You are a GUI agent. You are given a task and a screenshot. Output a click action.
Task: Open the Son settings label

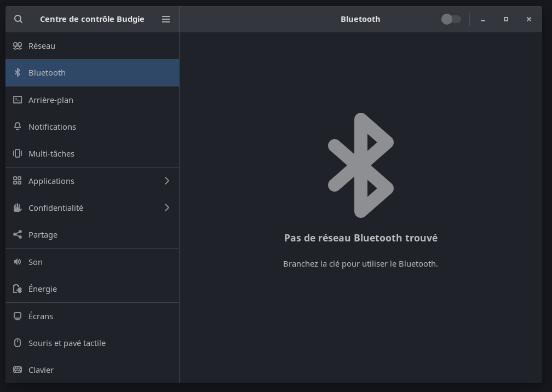(36, 262)
